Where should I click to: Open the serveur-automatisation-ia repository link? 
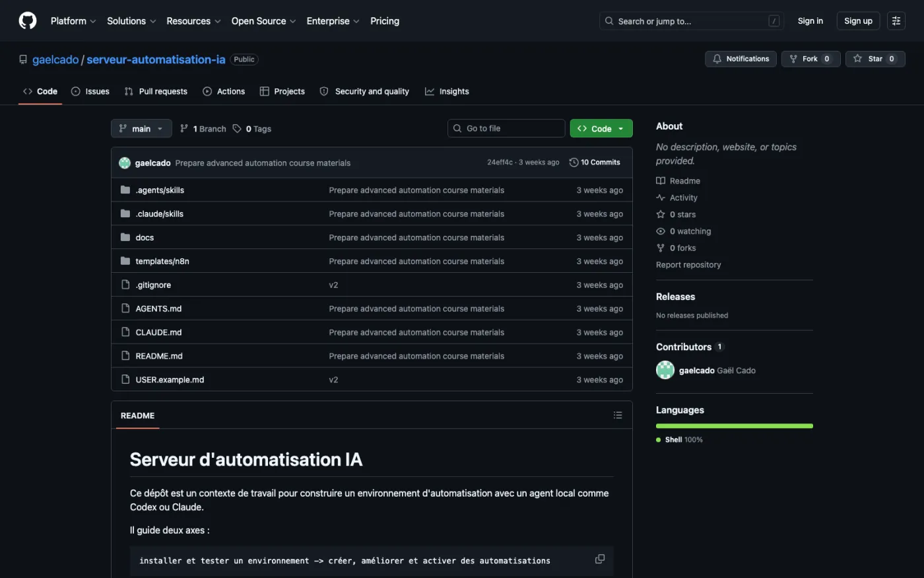156,59
